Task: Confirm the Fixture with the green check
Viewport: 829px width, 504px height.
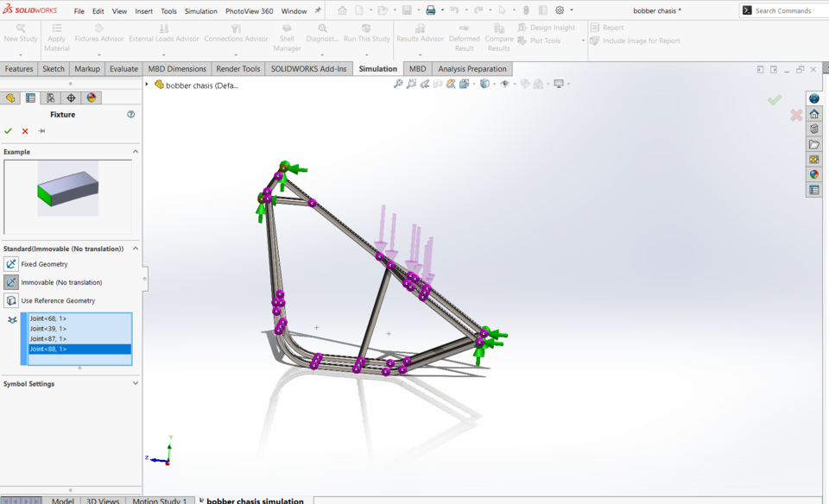Action: click(9, 131)
